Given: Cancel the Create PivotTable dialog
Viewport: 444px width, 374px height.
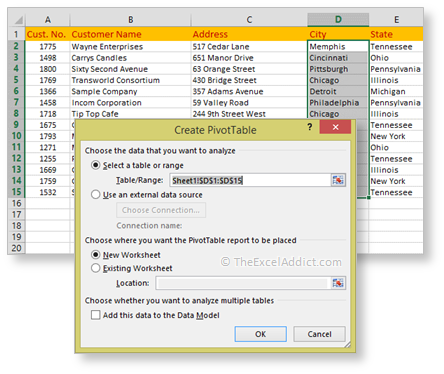Looking at the screenshot, I should pyautogui.click(x=319, y=334).
